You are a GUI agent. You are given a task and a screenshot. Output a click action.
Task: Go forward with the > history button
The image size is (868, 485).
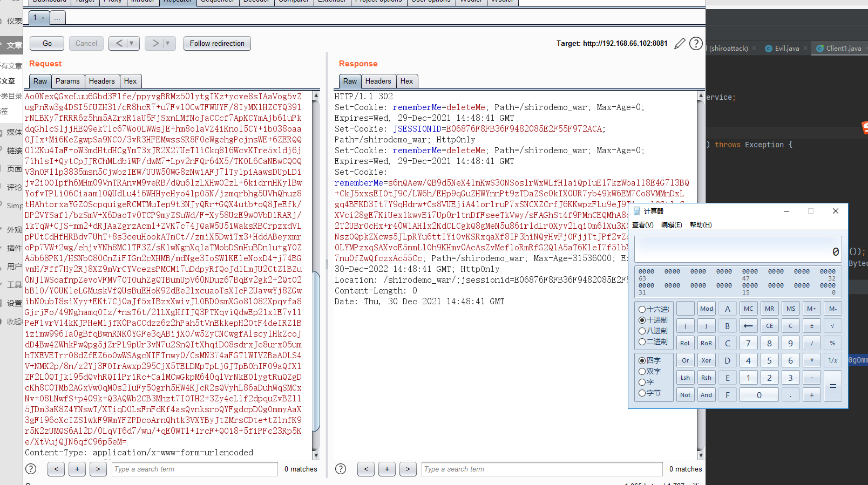(155, 43)
